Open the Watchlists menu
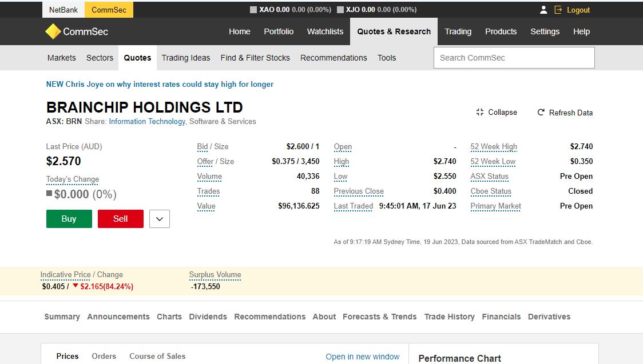The height and width of the screenshot is (364, 643). click(325, 31)
